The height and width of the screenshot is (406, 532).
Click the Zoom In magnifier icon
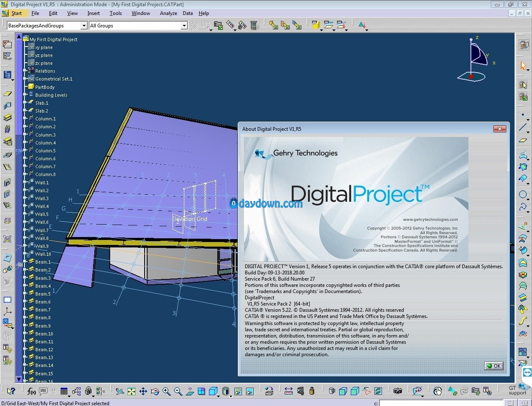[166, 391]
